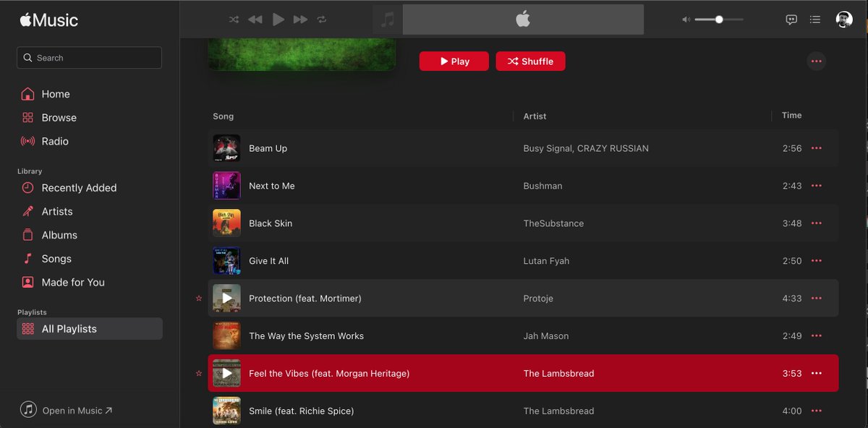Click the Search field in the sidebar
Screen dimensions: 868x428
[88, 57]
